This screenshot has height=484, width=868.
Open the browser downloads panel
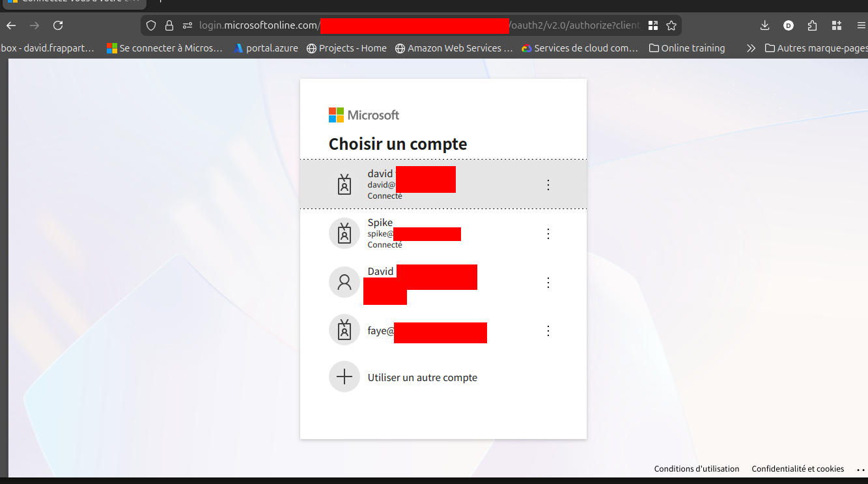point(764,25)
